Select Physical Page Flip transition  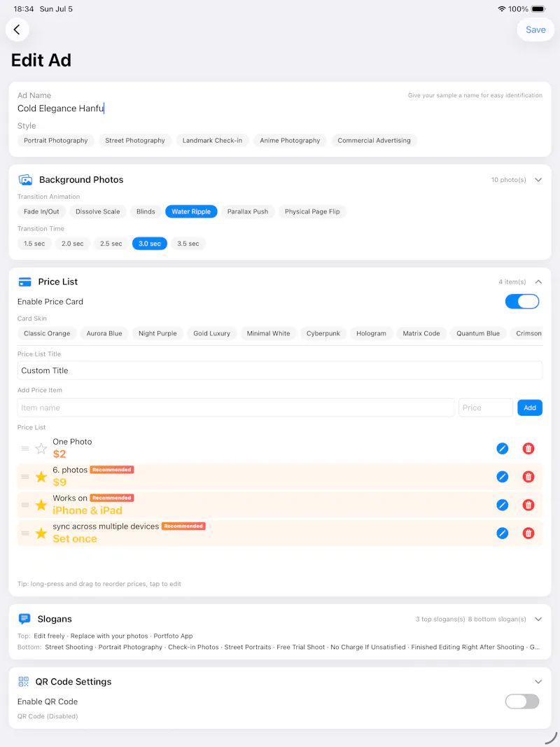(x=312, y=211)
